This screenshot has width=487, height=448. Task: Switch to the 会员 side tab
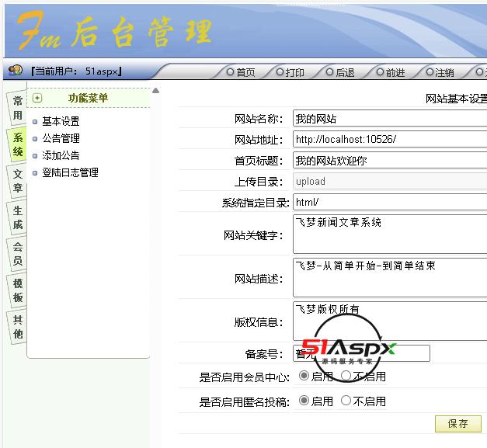[x=18, y=254]
